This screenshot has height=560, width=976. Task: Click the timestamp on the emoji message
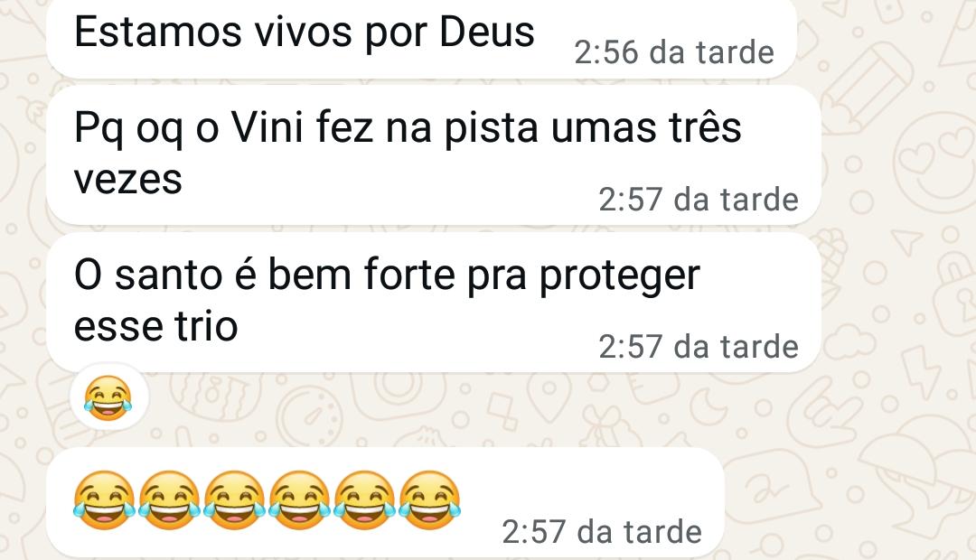[x=602, y=532]
